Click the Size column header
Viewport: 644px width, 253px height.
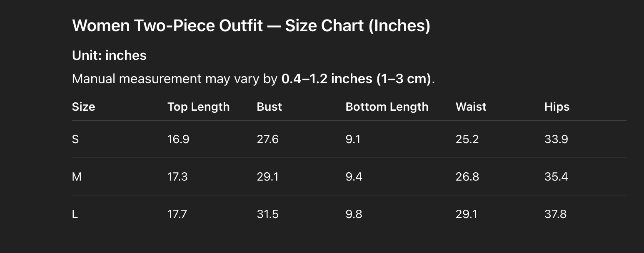click(x=83, y=107)
